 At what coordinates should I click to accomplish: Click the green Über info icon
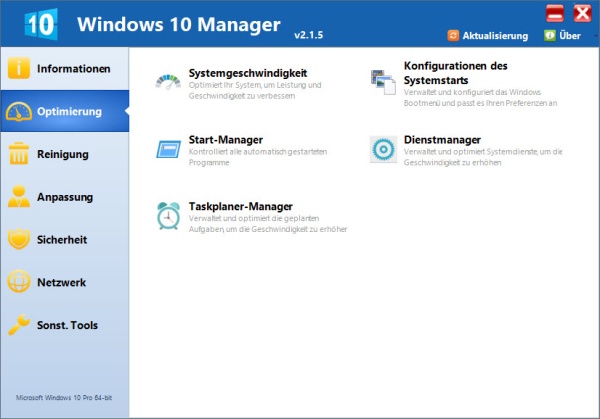pos(549,36)
